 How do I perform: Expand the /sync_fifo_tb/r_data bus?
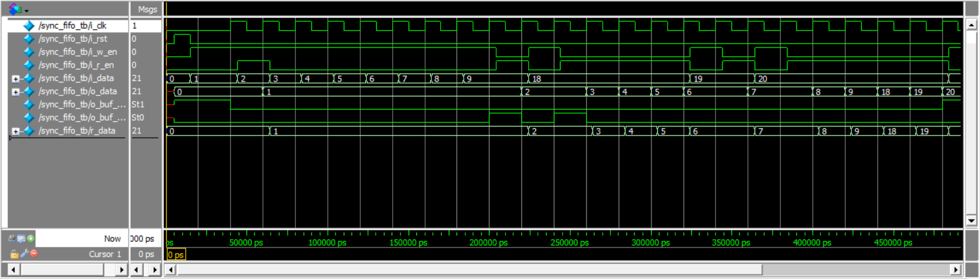15,131
